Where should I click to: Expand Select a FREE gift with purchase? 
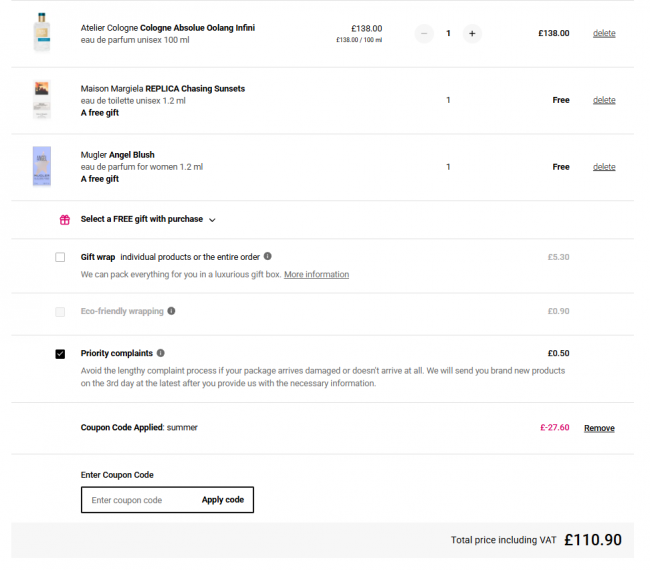[141, 219]
